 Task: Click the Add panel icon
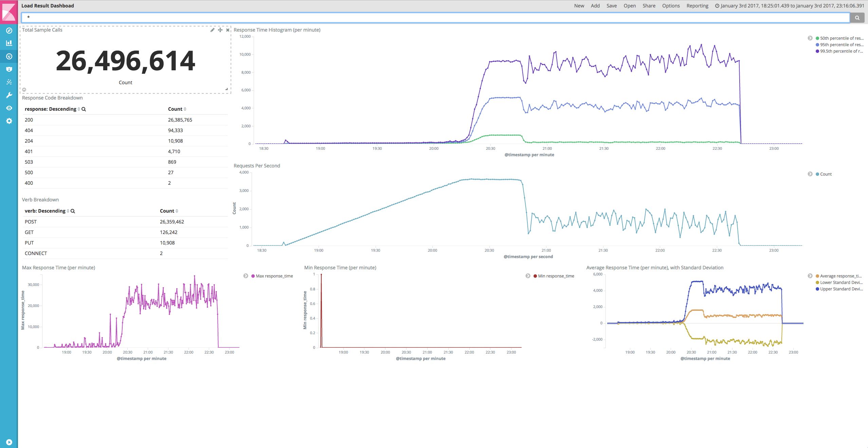click(x=595, y=6)
